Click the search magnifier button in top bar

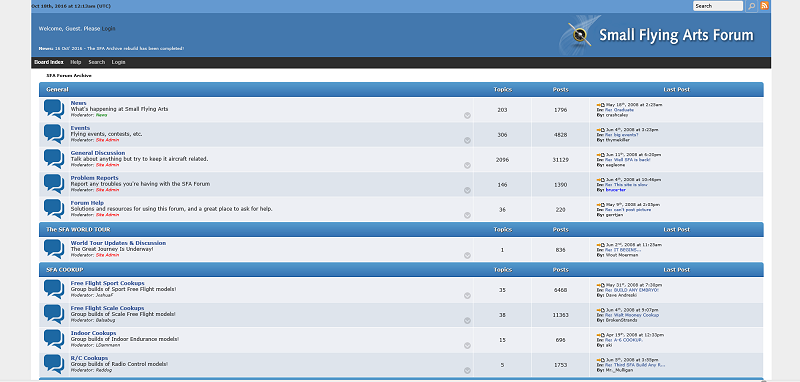point(752,6)
